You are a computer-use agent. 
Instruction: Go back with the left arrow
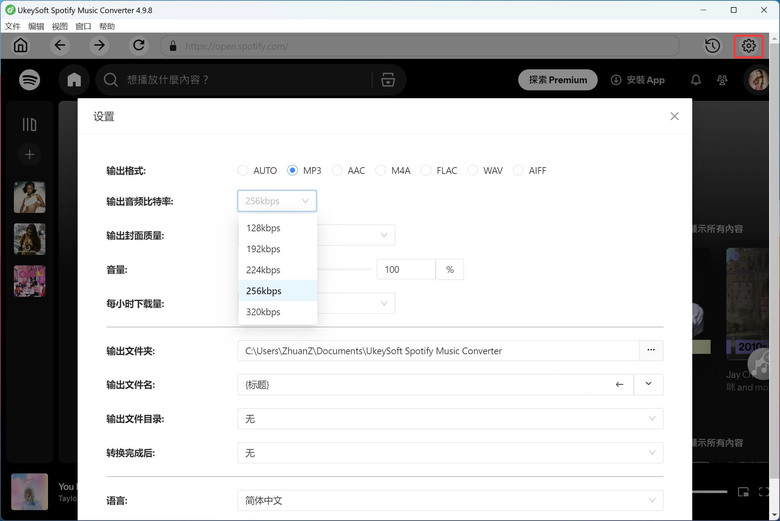click(x=60, y=45)
